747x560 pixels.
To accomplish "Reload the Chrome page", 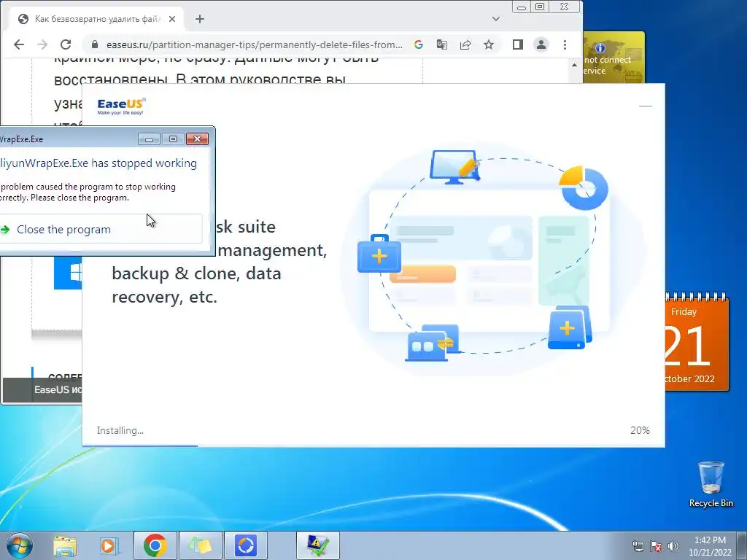I will (66, 44).
